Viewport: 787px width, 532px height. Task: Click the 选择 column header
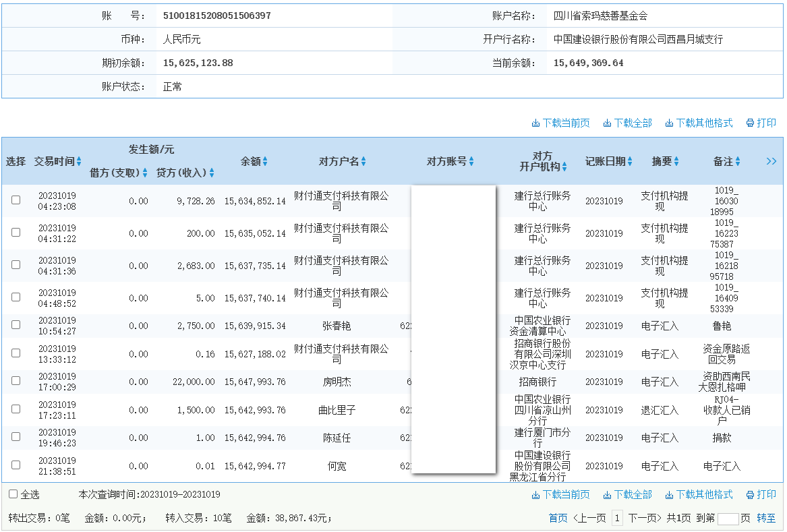tap(16, 162)
